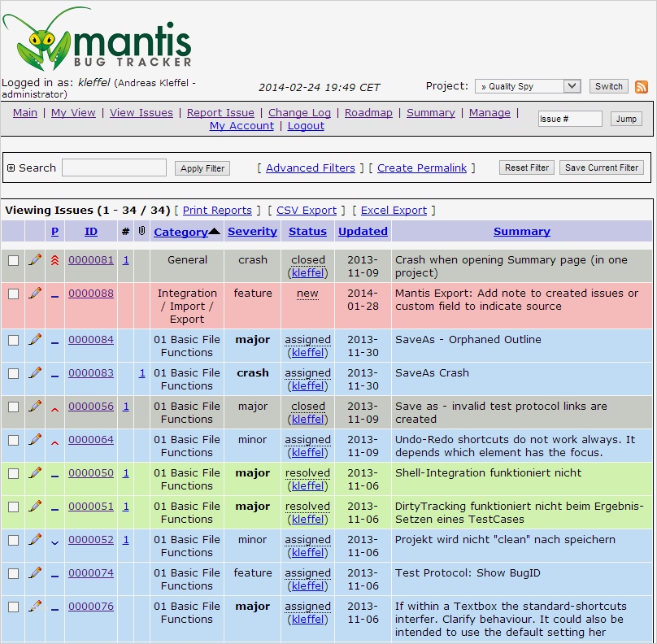Edit issue 0000056 via pencil icon
Viewport: 657px width, 644px height.
pyautogui.click(x=35, y=406)
